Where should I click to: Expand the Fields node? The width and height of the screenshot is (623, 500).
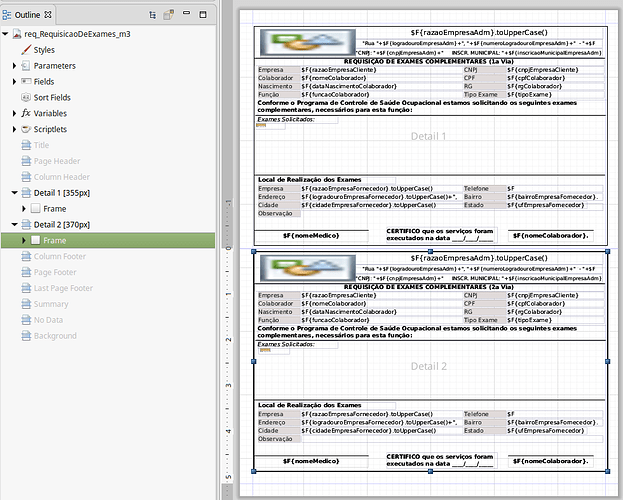point(14,82)
